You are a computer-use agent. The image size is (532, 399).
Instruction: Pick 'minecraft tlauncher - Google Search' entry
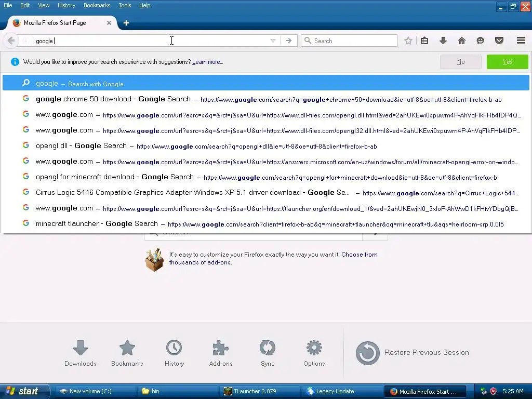265,224
